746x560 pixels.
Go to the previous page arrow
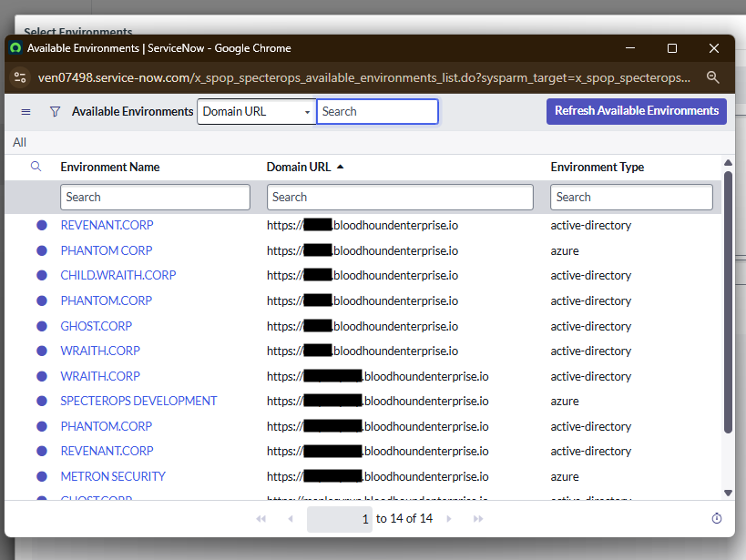point(291,519)
